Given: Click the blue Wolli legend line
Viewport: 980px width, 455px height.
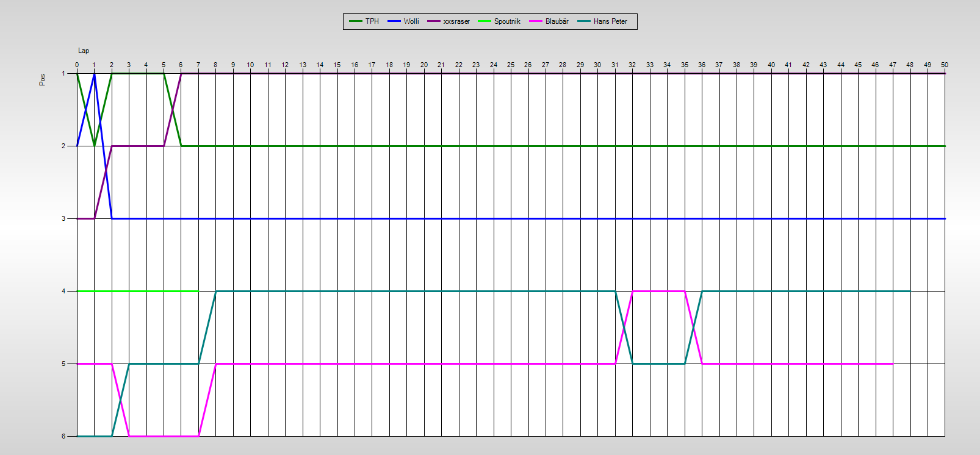Looking at the screenshot, I should 394,21.
